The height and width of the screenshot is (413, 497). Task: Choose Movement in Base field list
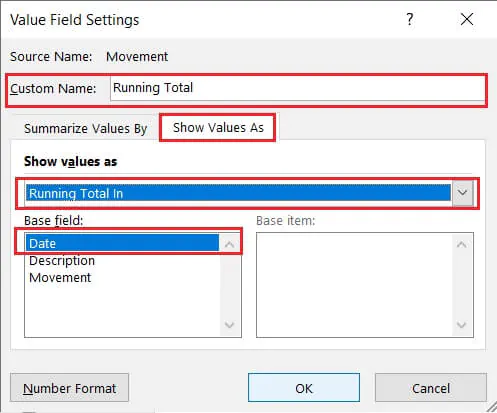click(60, 277)
